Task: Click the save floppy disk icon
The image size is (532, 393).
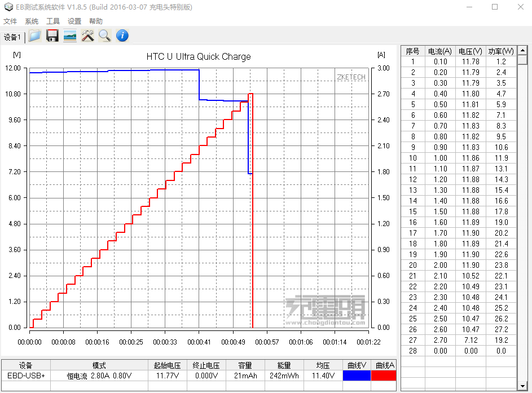Action: [x=52, y=36]
